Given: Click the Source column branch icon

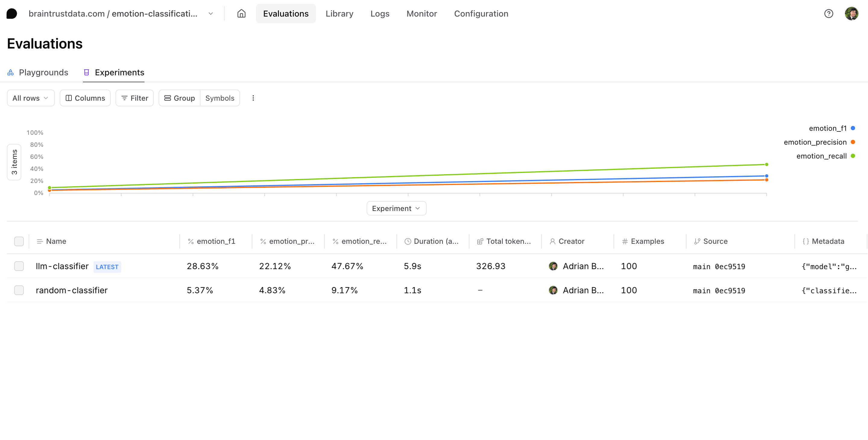Looking at the screenshot, I should (x=697, y=241).
